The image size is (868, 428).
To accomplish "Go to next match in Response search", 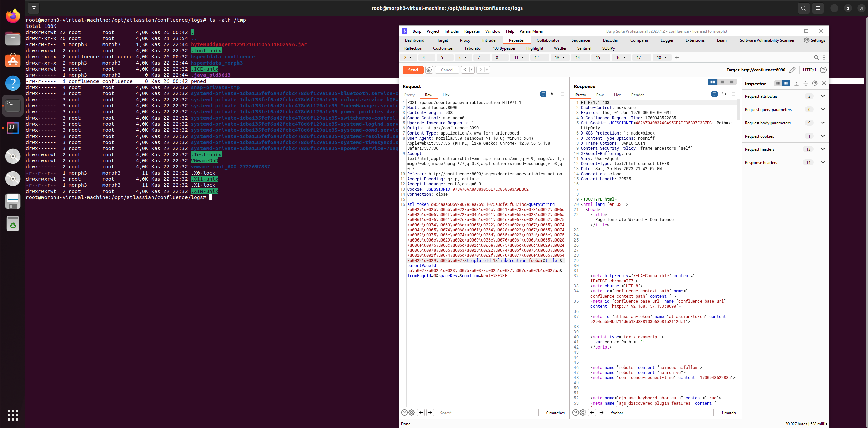I will [x=601, y=412].
